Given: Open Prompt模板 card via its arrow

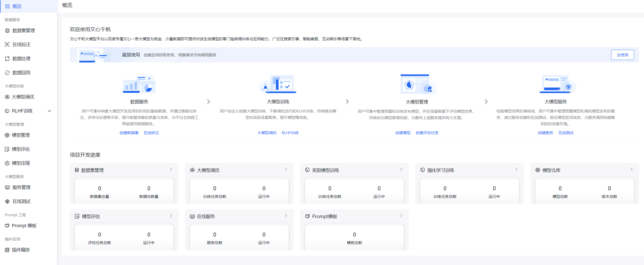Looking at the screenshot, I should pyautogui.click(x=401, y=216).
